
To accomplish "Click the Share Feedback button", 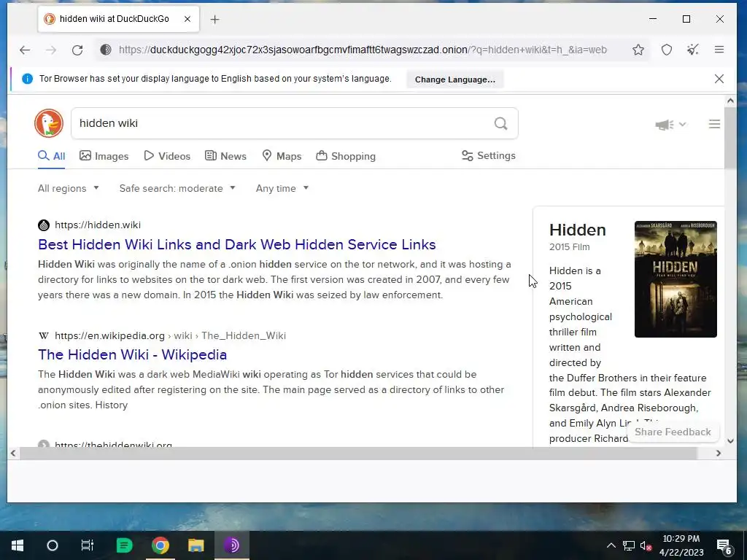I will click(x=673, y=432).
